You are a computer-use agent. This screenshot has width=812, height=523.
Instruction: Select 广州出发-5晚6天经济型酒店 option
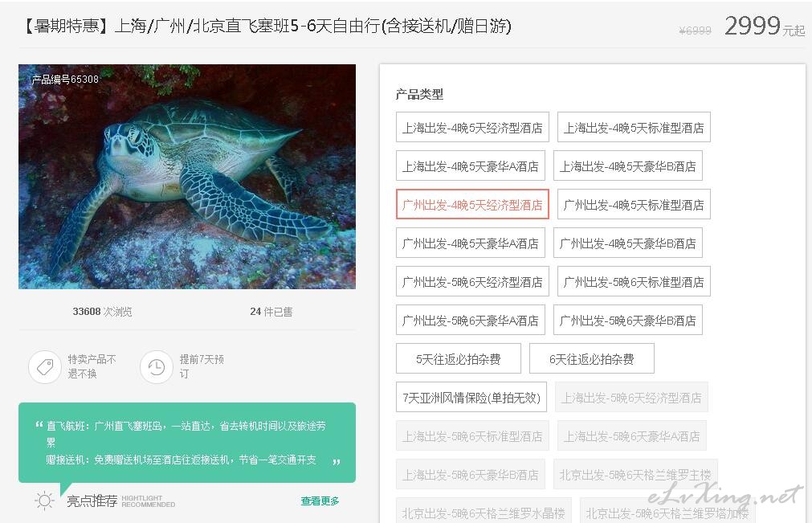tap(472, 282)
